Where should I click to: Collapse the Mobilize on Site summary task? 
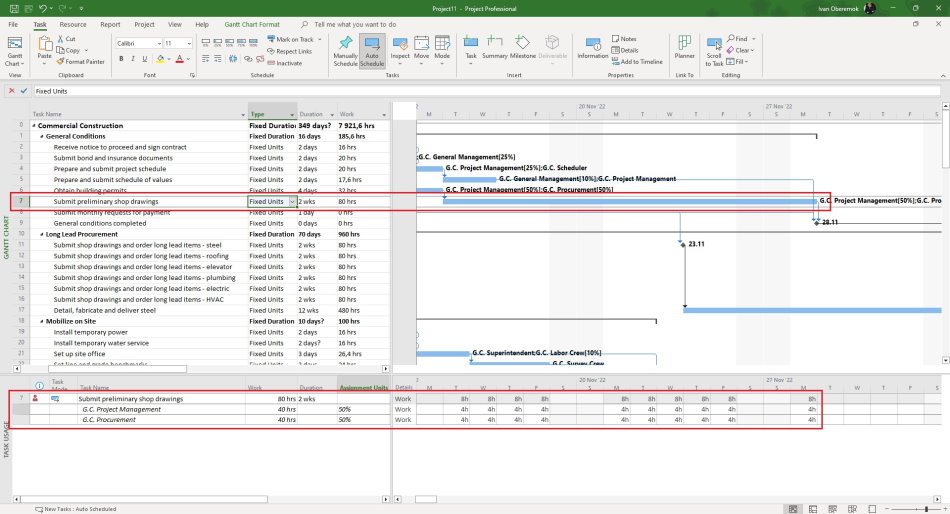[42, 322]
